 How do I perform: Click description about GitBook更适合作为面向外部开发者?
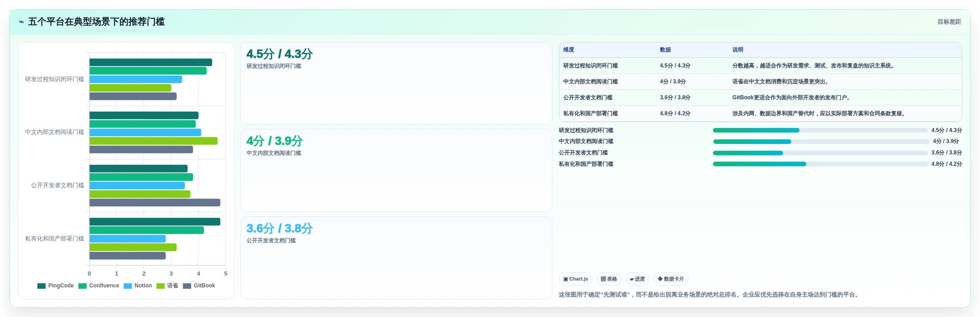792,98
